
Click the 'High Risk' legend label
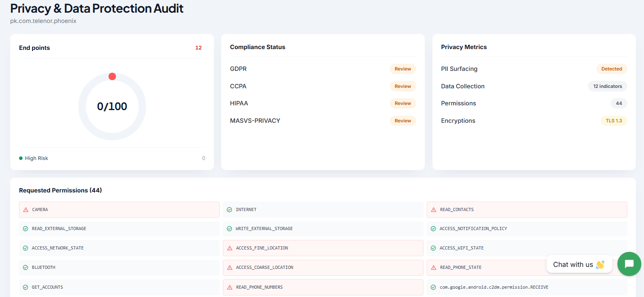(x=36, y=158)
